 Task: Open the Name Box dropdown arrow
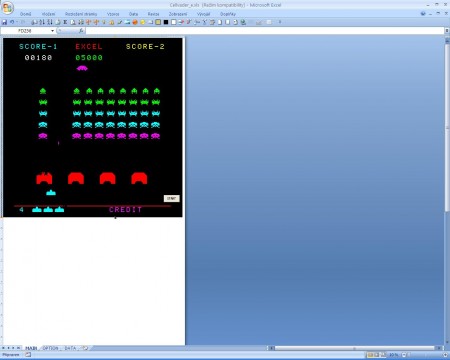52,31
